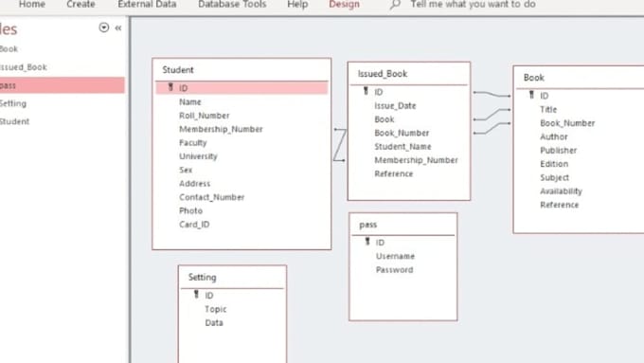Select ID field in Setting table

[209, 296]
